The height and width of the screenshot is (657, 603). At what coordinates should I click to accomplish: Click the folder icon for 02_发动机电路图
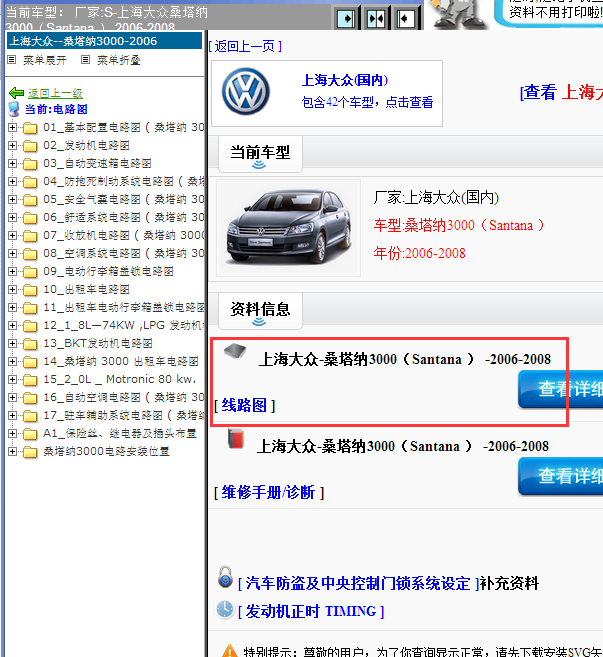point(30,146)
